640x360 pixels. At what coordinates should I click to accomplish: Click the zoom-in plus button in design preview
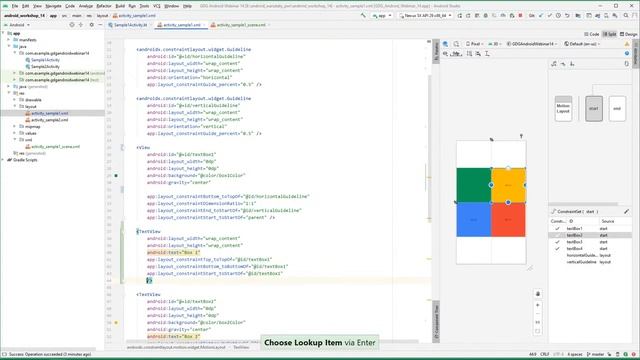coord(538,305)
